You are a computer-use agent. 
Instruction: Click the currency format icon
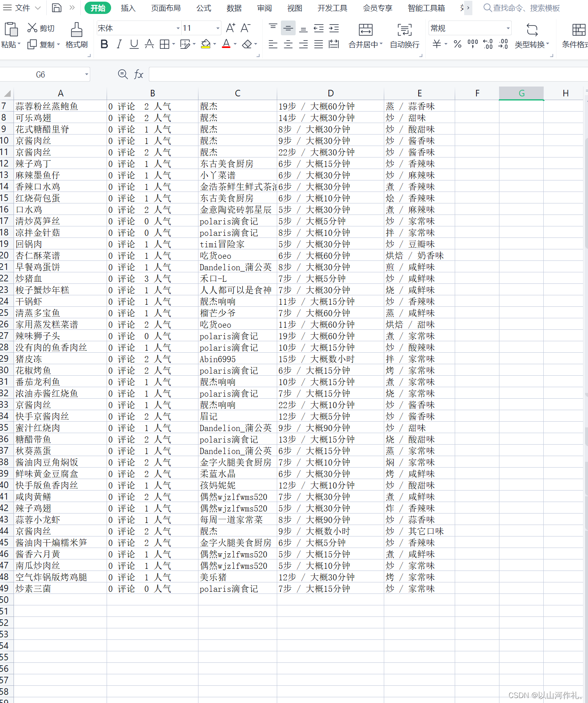(x=437, y=44)
